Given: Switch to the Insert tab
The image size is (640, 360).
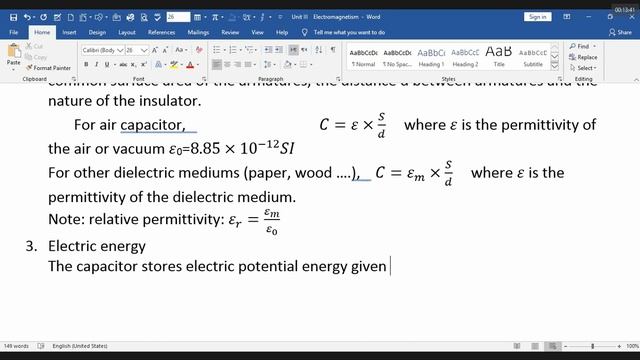Looking at the screenshot, I should point(69,32).
